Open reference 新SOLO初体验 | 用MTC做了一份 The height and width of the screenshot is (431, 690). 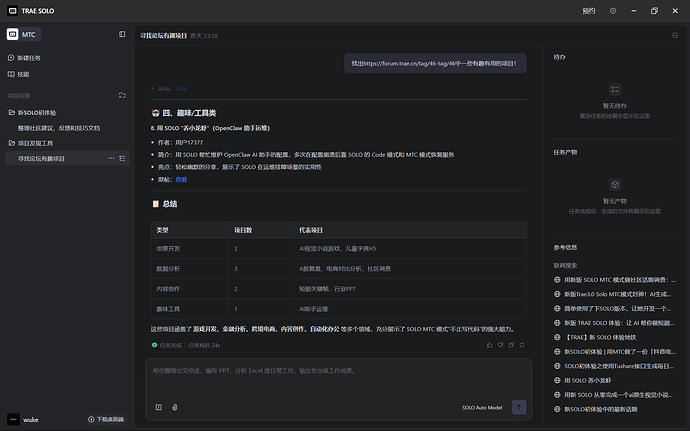(x=614, y=352)
